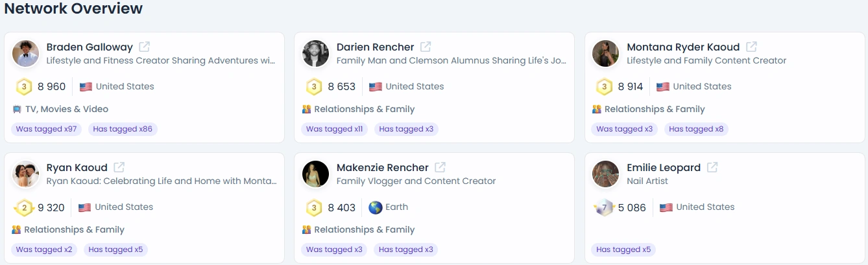The width and height of the screenshot is (868, 265).
Task: Click the US flag in Ryan Kaoud's card
Action: coord(84,207)
